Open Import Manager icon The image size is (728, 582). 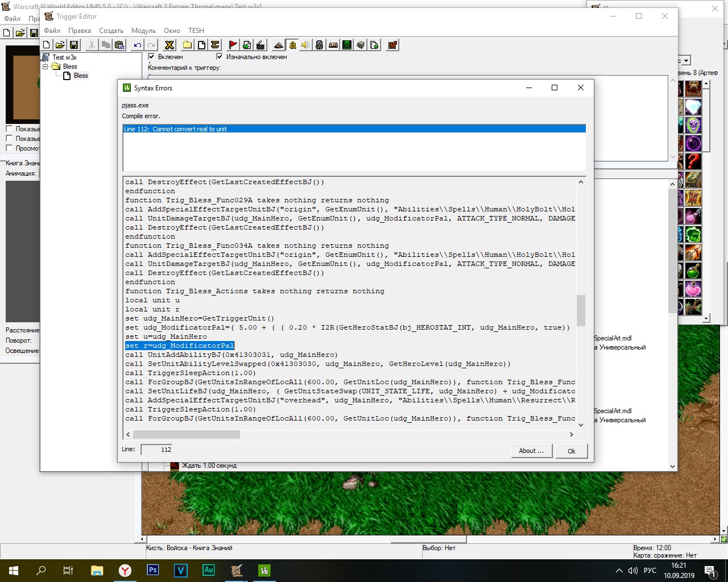(x=374, y=45)
